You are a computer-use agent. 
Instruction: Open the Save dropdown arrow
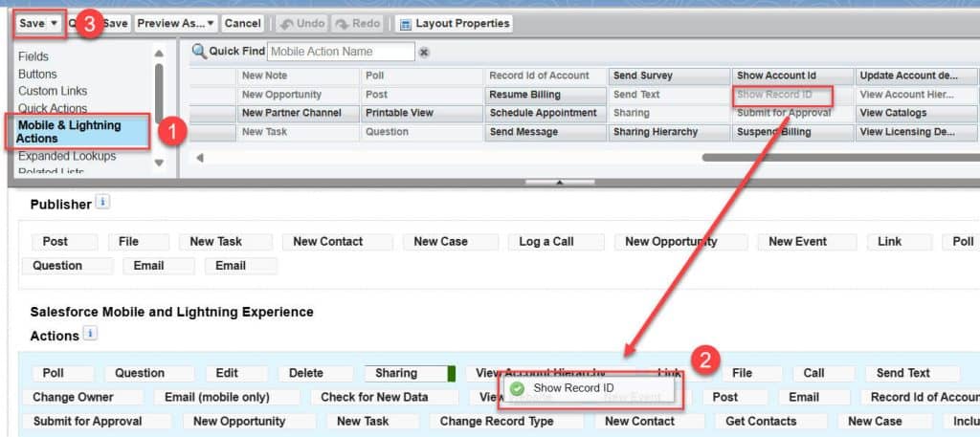tap(55, 24)
